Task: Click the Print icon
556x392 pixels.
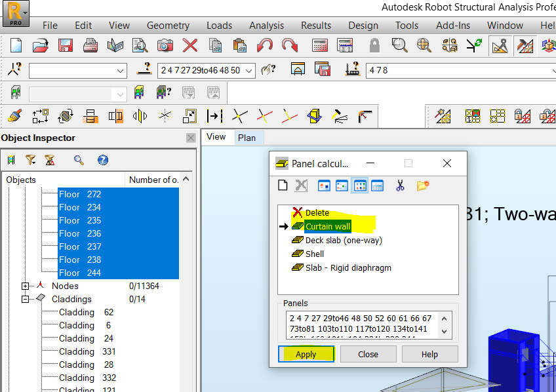Action: click(x=90, y=45)
